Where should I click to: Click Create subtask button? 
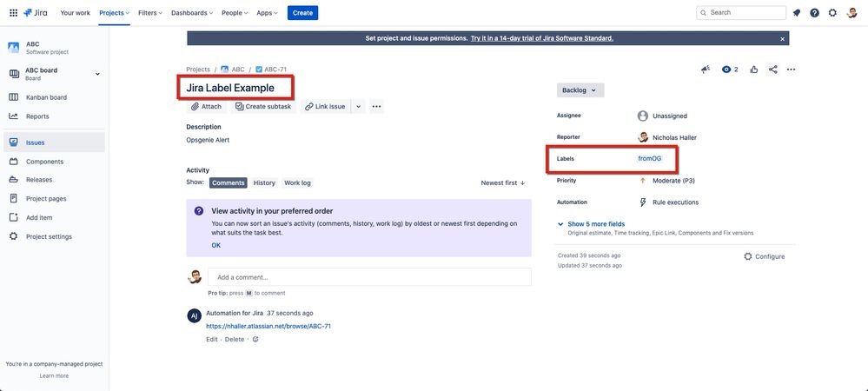click(263, 106)
